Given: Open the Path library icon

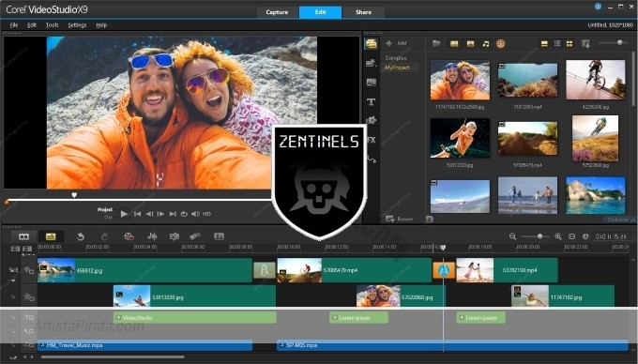Looking at the screenshot, I should click(372, 159).
